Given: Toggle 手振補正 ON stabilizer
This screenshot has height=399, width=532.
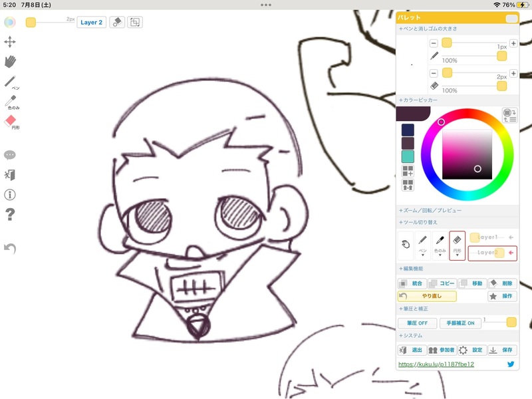Looking at the screenshot, I should (x=460, y=323).
